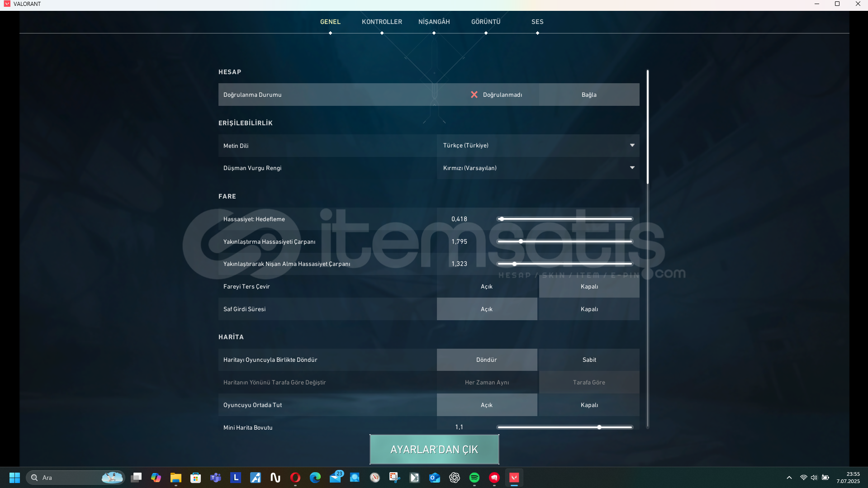Choose Tarafa Göre map orientation
Image resolution: width=868 pixels, height=488 pixels.
click(x=589, y=383)
